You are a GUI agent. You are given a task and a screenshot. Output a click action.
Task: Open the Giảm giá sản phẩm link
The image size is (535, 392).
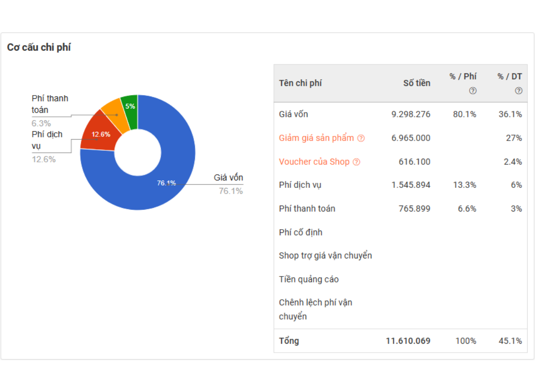coord(316,138)
